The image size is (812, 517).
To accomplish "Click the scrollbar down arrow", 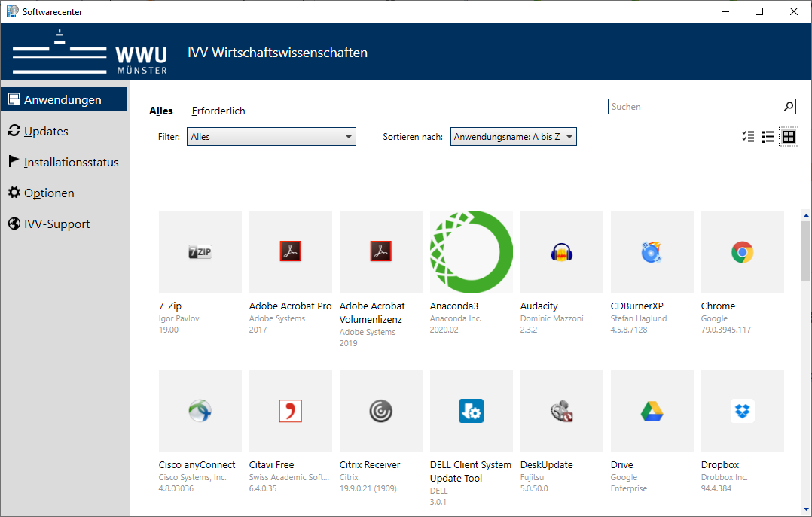I will (x=806, y=509).
